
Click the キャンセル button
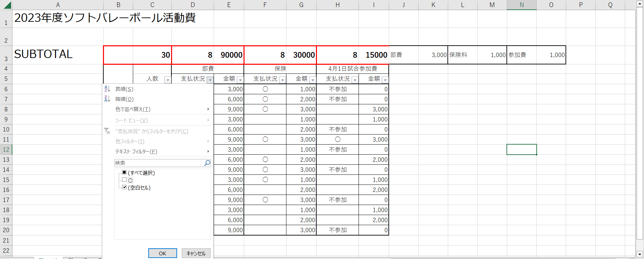click(x=196, y=253)
